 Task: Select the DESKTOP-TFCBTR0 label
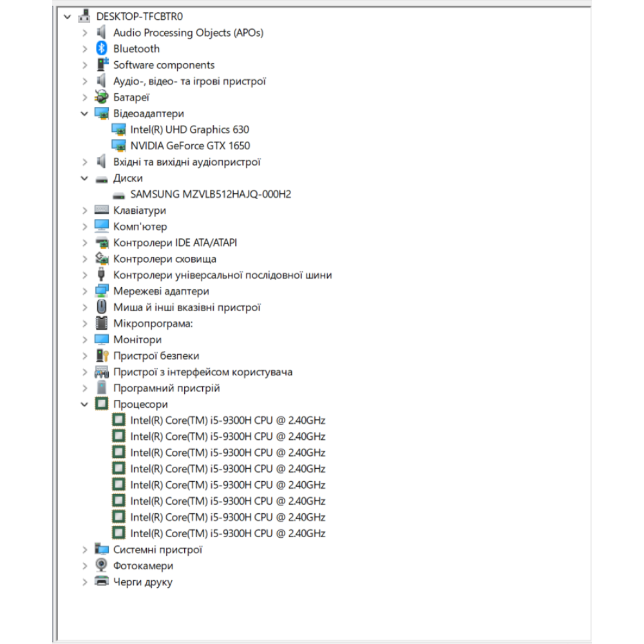139,17
